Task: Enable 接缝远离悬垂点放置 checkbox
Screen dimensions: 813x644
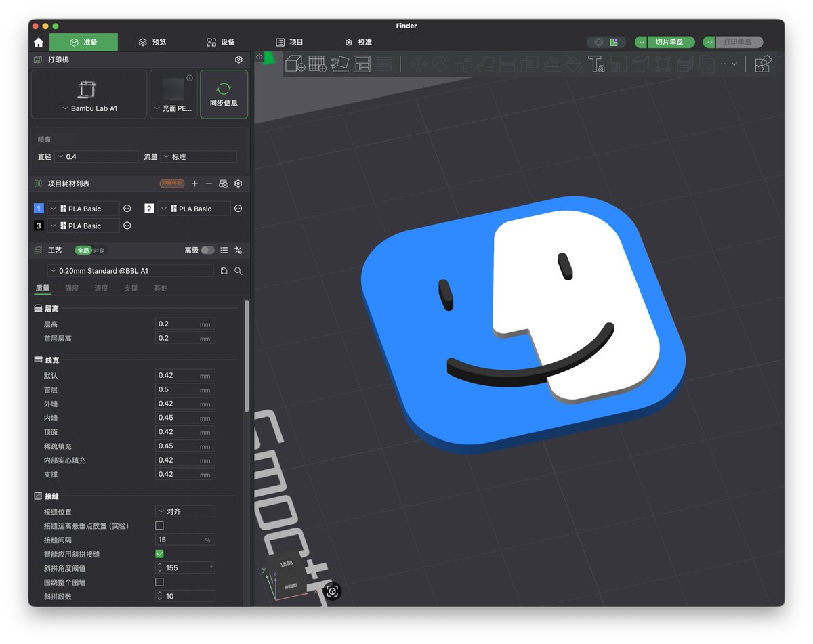Action: point(160,525)
